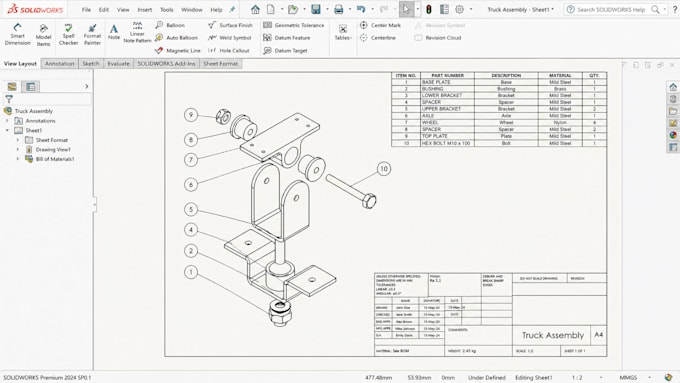
Task: Select the Smart Dimension tool
Action: (17, 34)
